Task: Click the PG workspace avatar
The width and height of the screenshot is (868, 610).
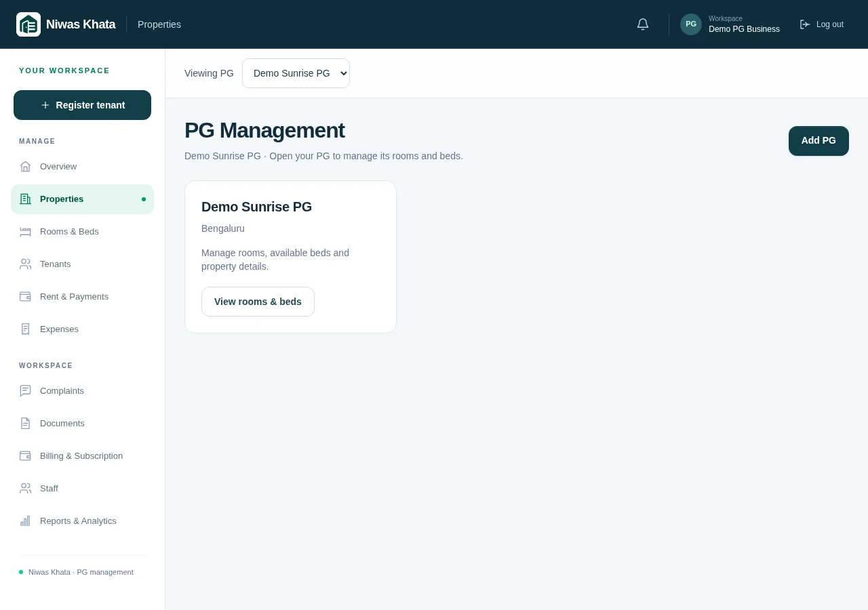Action: click(691, 24)
